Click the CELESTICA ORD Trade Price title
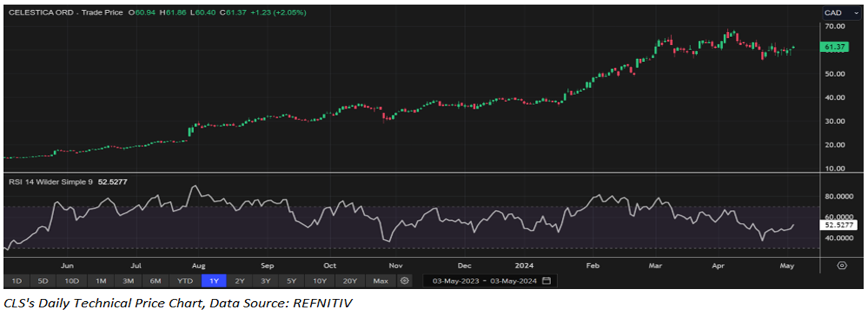This screenshot has height=315, width=868. (65, 13)
